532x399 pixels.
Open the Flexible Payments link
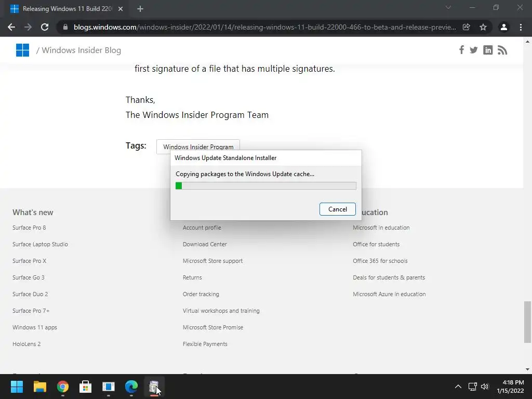point(205,344)
